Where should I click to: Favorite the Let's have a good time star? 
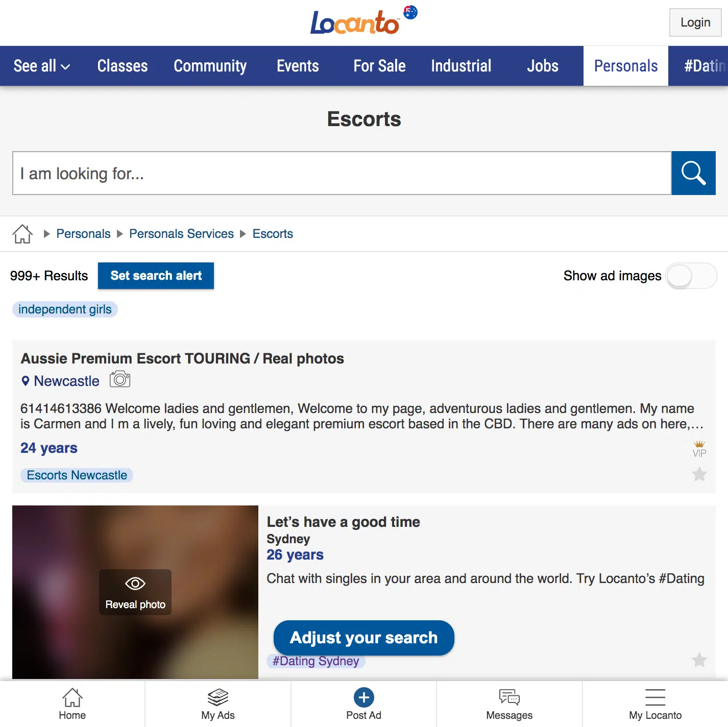point(699,660)
